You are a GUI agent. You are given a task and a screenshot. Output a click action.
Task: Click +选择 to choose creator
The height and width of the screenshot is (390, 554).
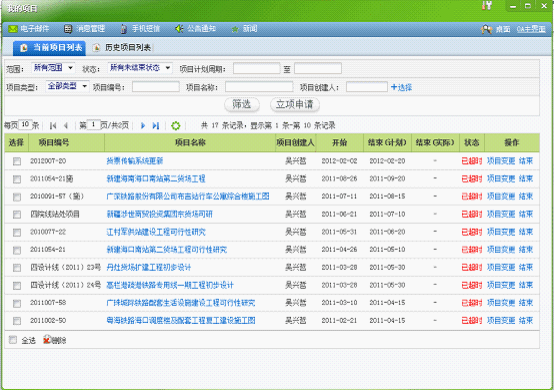[401, 87]
